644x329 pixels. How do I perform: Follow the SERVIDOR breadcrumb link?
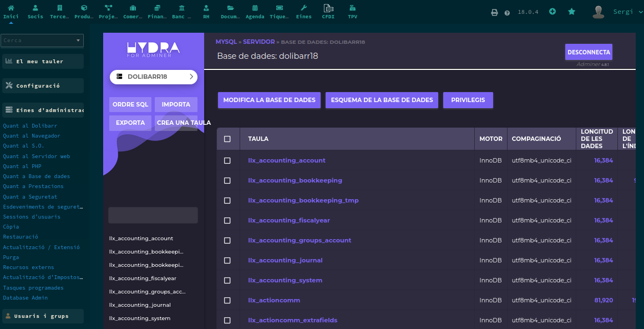click(x=258, y=42)
